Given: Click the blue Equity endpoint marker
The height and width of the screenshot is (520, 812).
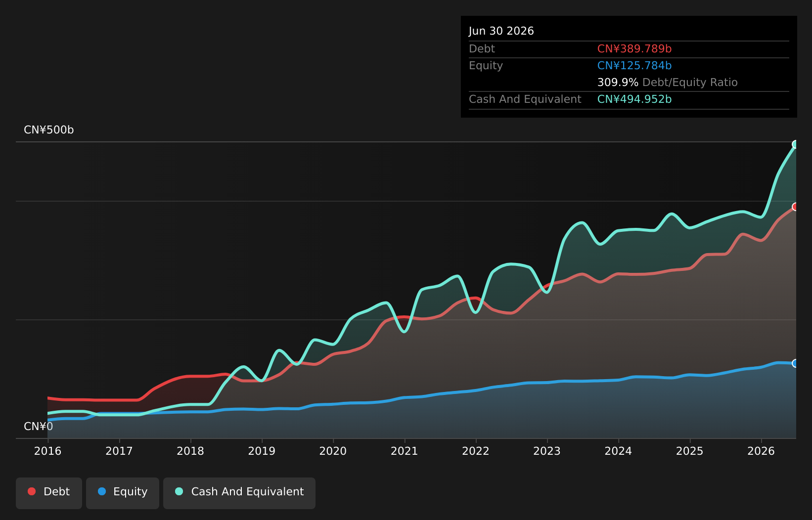Looking at the screenshot, I should (796, 363).
